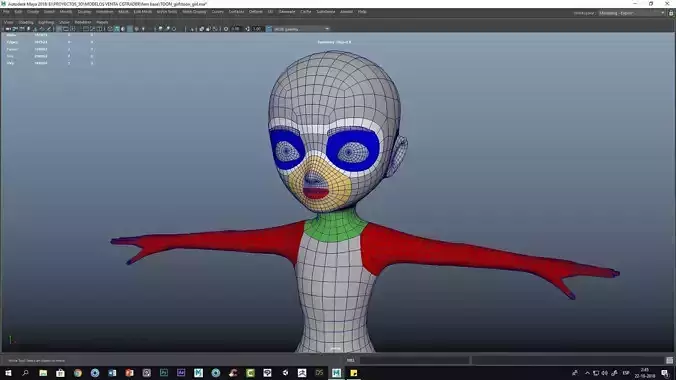Click the Smooth Shade All icon
This screenshot has width=676, height=380.
pos(117,29)
